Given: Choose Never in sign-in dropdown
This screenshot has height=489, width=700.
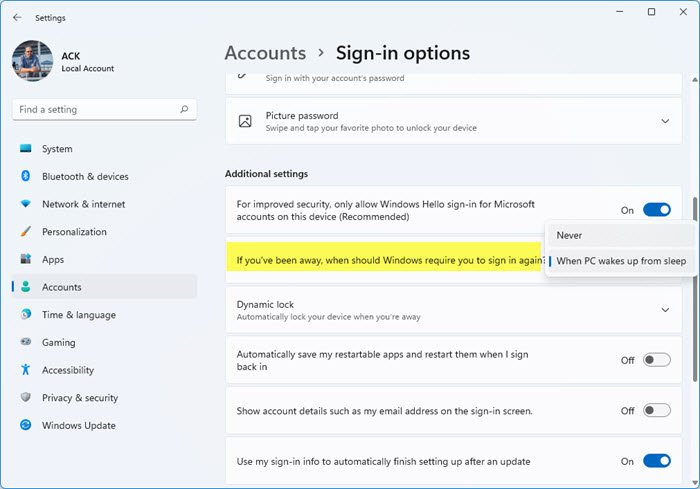Looking at the screenshot, I should tap(621, 235).
